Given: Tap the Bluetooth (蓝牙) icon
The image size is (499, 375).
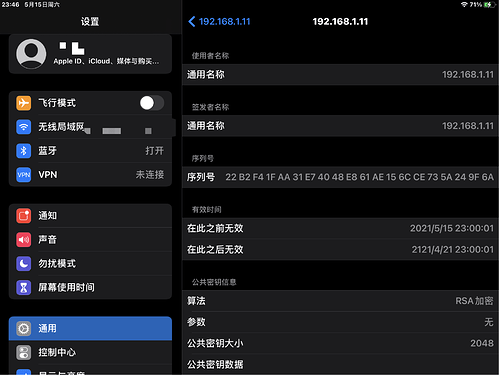Looking at the screenshot, I should [x=24, y=151].
